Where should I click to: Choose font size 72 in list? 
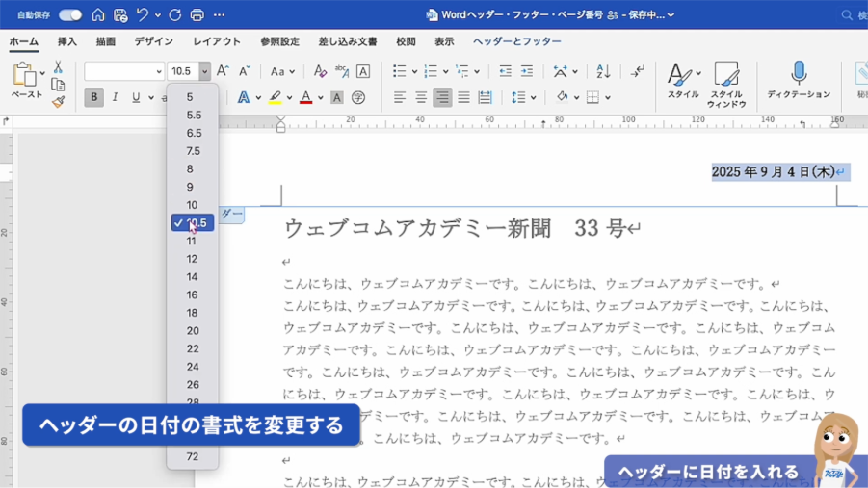pos(193,456)
